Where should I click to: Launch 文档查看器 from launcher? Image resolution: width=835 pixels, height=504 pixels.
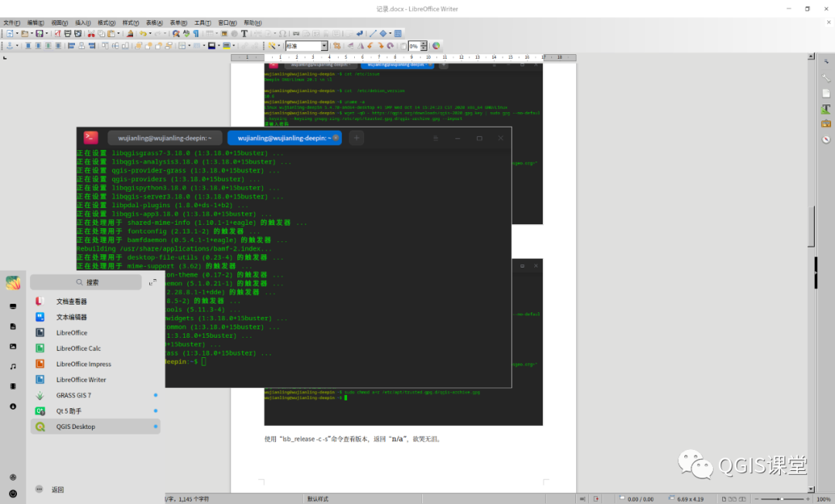click(95, 301)
